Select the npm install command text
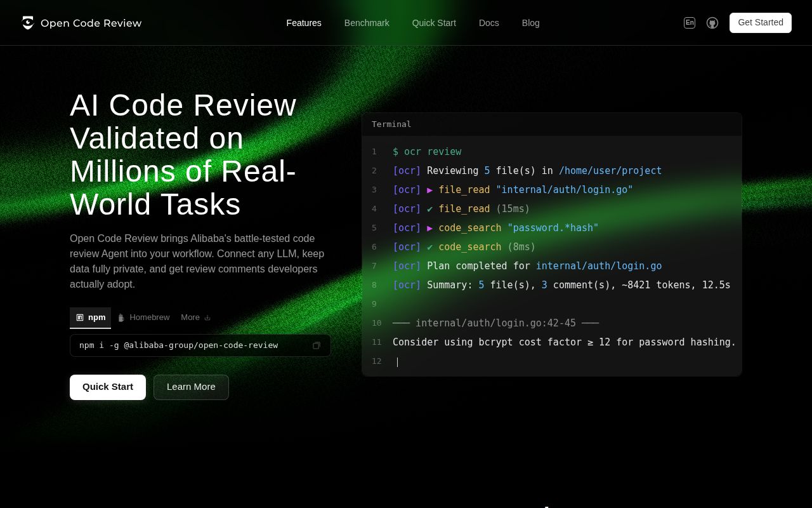The width and height of the screenshot is (812, 508). pyautogui.click(x=178, y=345)
